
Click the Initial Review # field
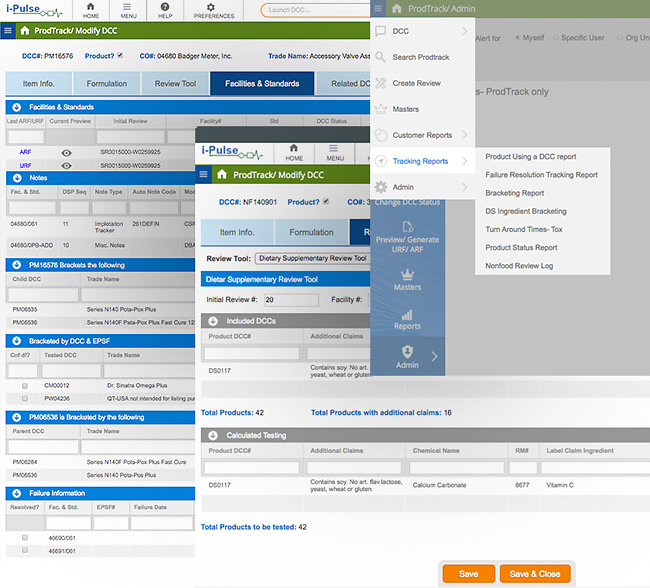click(291, 300)
